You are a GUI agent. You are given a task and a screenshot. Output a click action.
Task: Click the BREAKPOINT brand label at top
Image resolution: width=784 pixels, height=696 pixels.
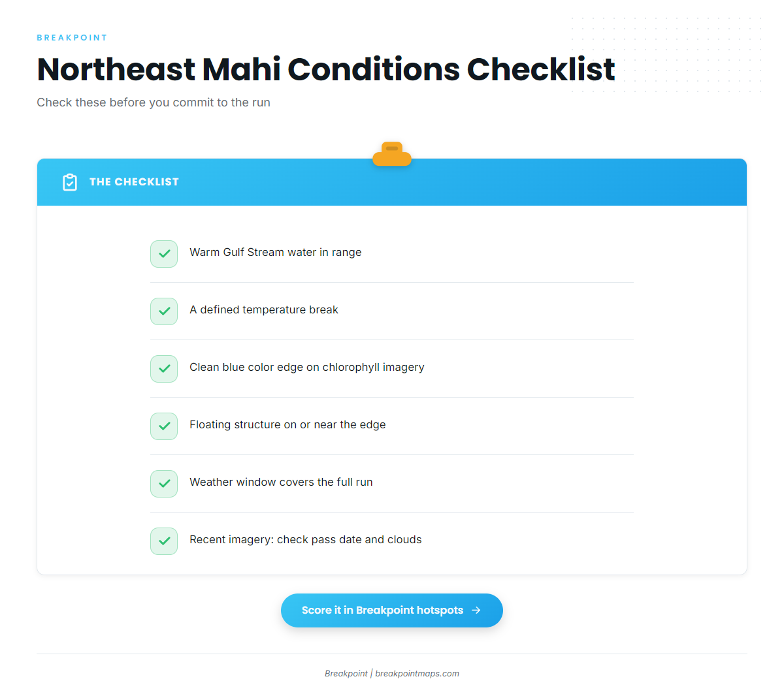72,38
